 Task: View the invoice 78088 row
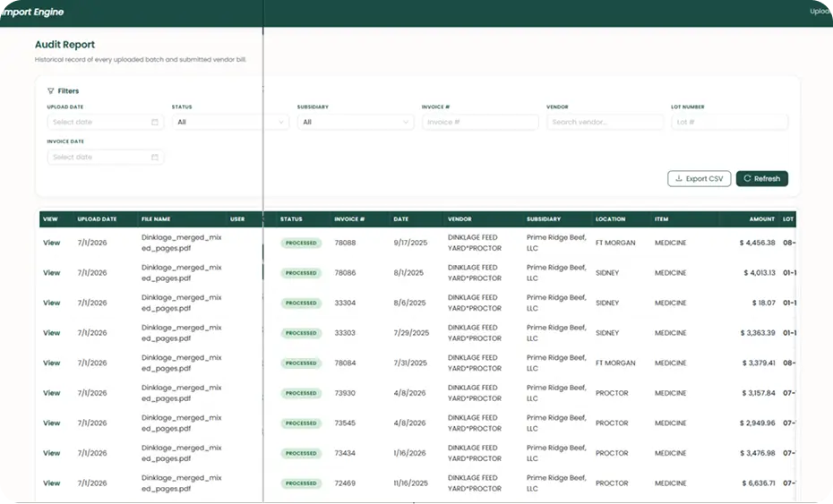tap(52, 243)
